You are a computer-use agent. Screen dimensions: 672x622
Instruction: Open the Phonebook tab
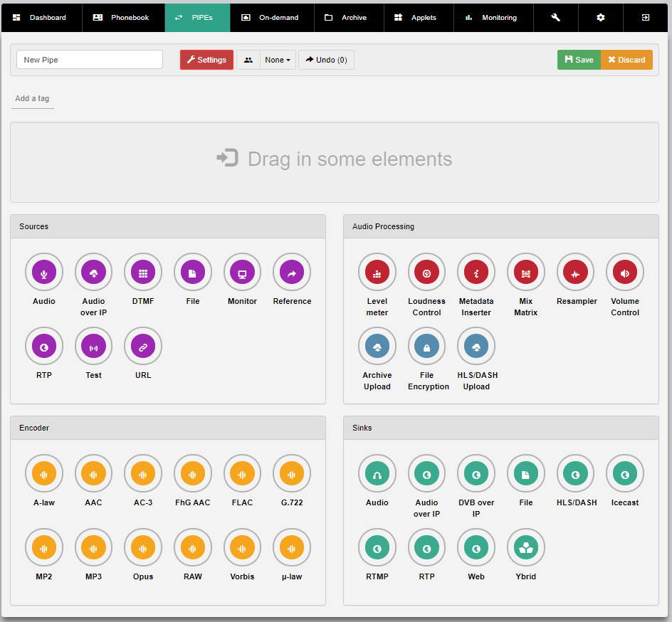123,18
